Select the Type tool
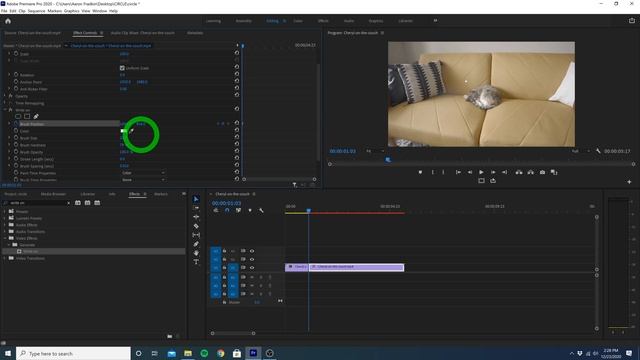 point(196,262)
